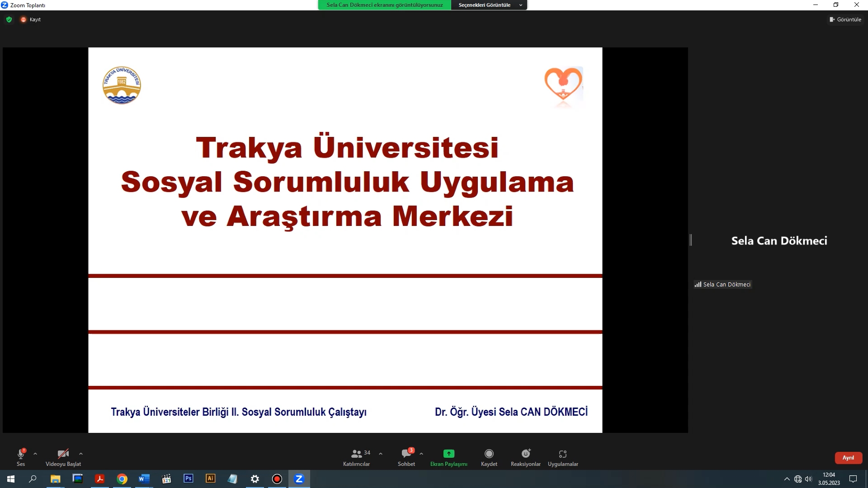The height and width of the screenshot is (488, 868).
Task: Click the Sela Can Dökmeci name label
Action: tap(723, 284)
